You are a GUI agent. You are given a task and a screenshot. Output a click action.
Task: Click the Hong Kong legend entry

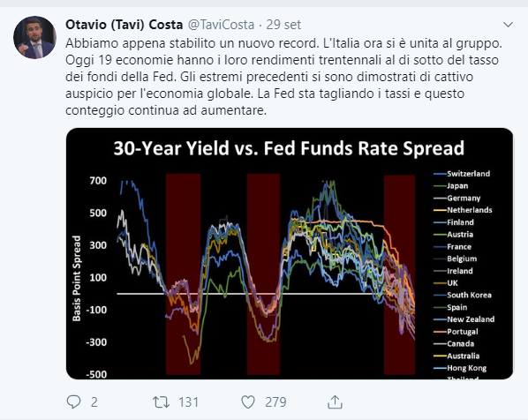pyautogui.click(x=460, y=368)
